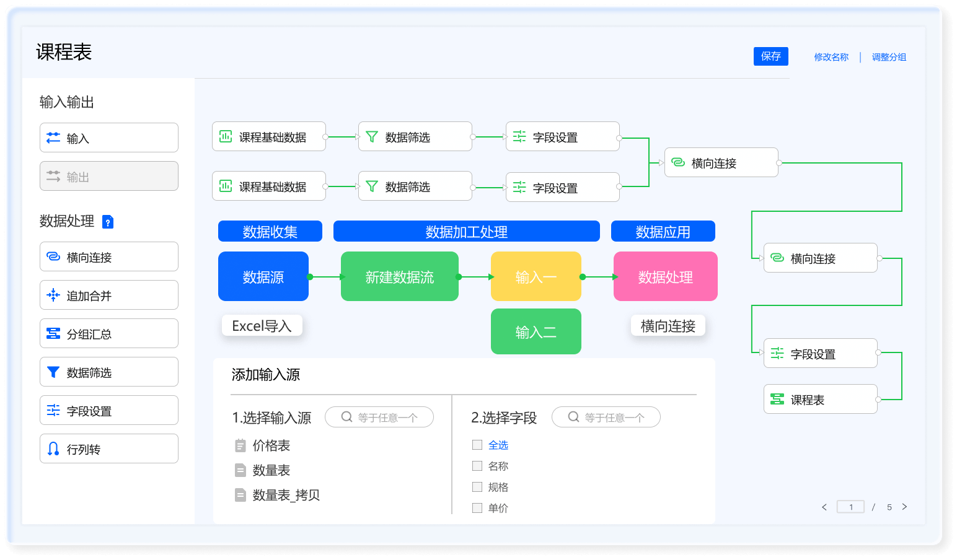Open the 选择输入源 filter search box
The image size is (957, 560).
[x=379, y=418]
